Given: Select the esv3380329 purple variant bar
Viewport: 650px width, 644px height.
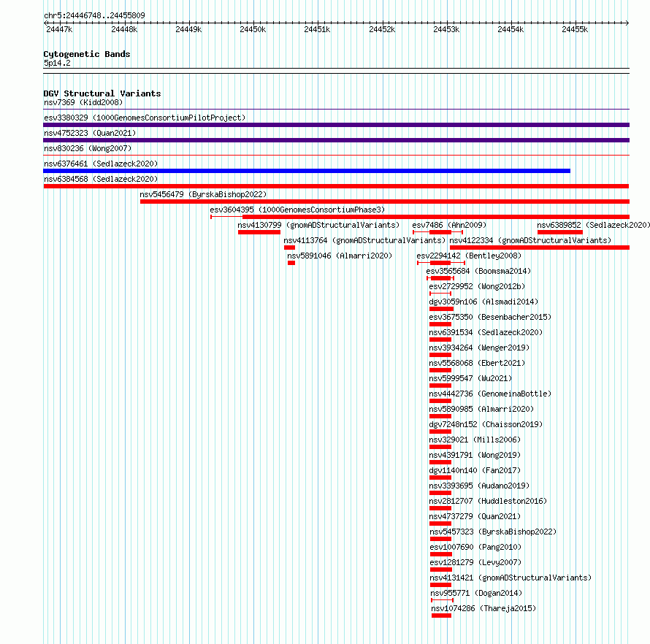Looking at the screenshot, I should (336, 125).
